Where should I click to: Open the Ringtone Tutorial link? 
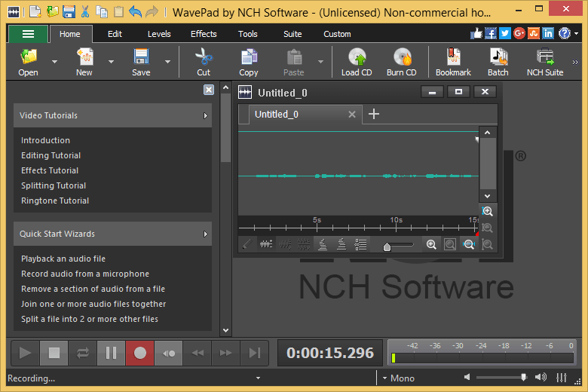55,201
